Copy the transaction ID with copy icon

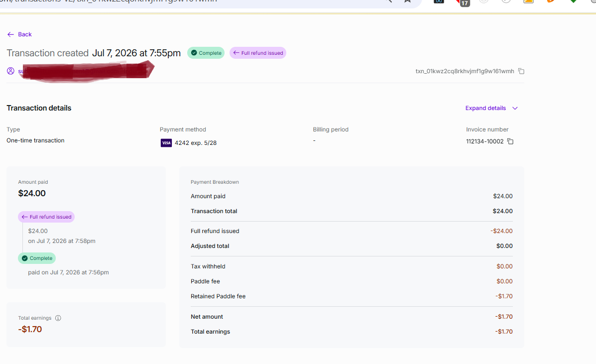[x=521, y=71]
